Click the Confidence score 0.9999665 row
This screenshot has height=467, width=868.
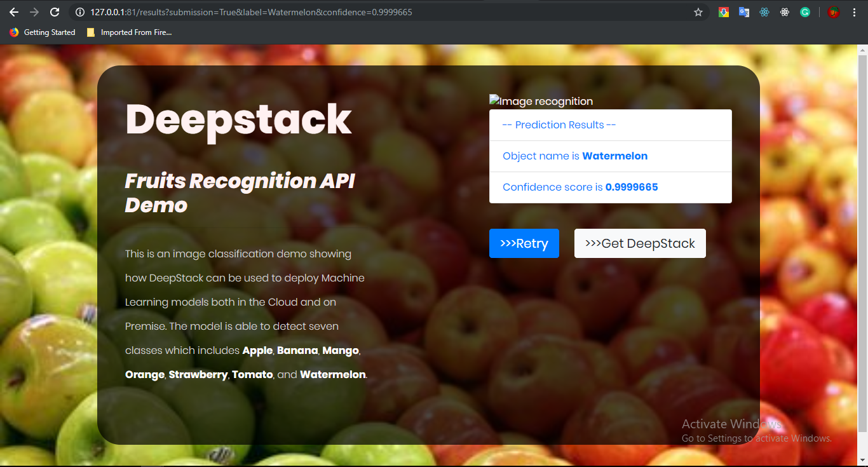coord(611,187)
